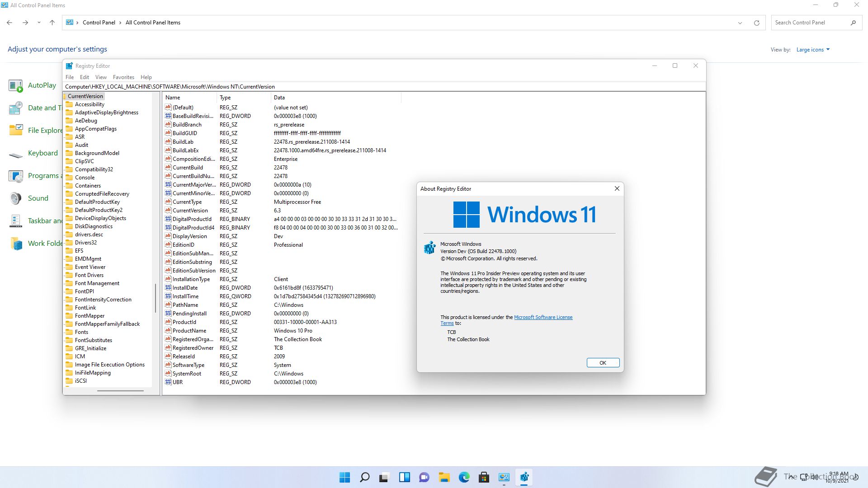Go up one level in Control Panel
Screen dimensions: 868x488
coord(52,23)
